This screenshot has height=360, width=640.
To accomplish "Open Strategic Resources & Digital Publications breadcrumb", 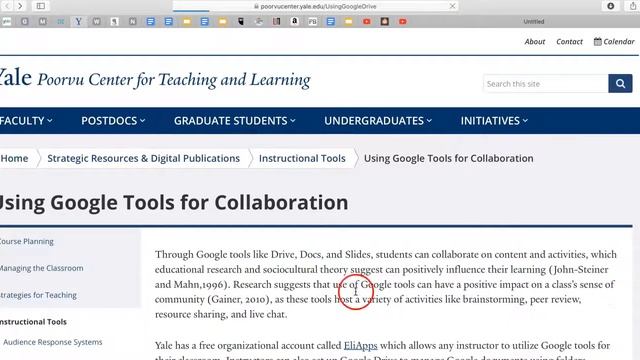I will 144,158.
